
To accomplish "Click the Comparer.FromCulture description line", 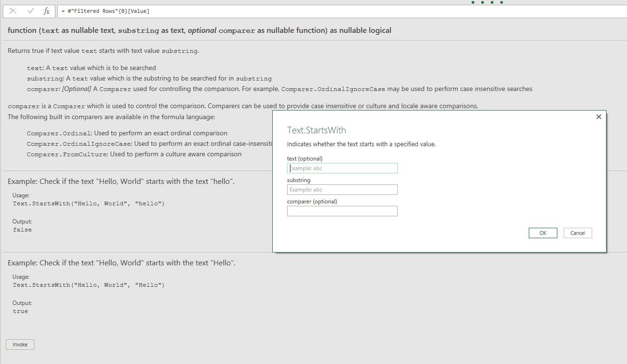I will 134,154.
